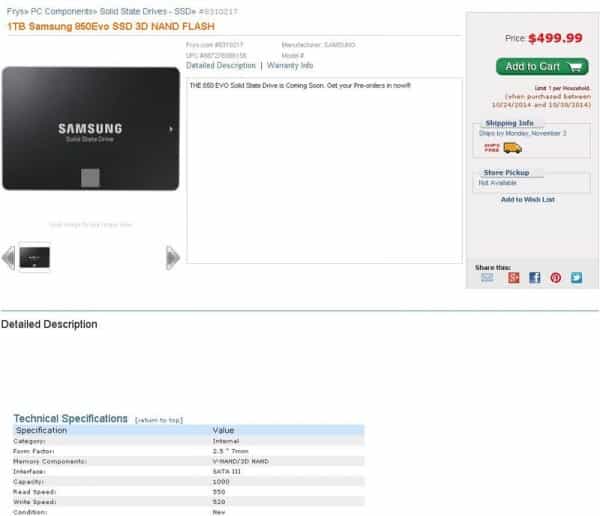Viewport: 600px width, 516px height.
Task: Click the $499.99 price text
Action: 555,38
